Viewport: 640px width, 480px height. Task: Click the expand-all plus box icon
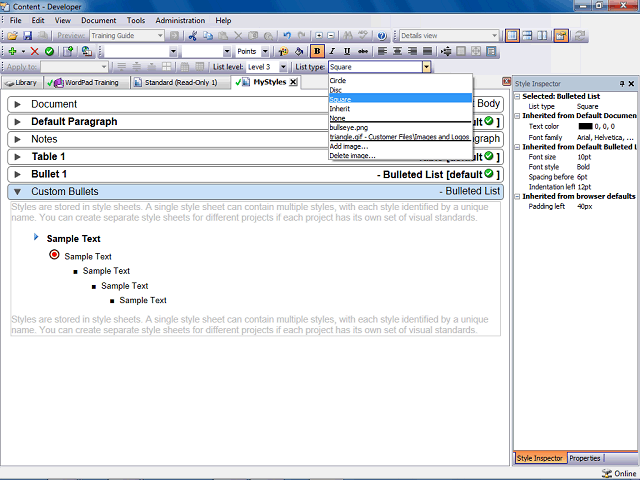319,36
